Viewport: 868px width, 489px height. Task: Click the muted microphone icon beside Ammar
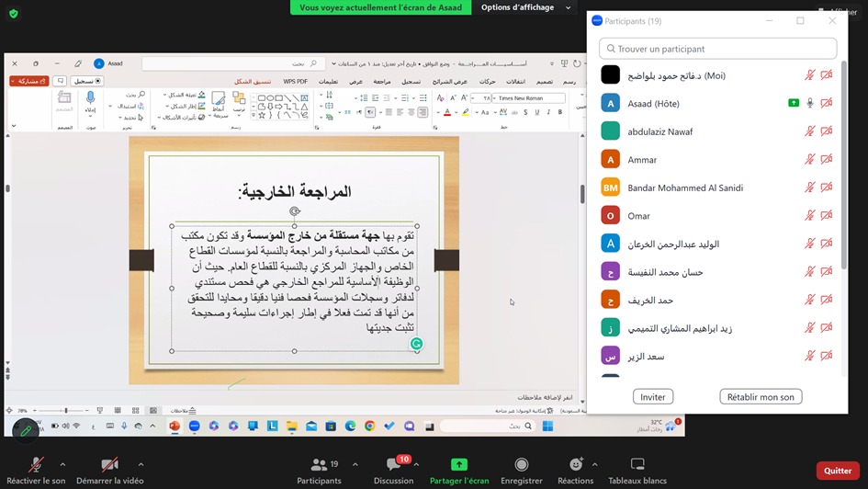click(810, 160)
